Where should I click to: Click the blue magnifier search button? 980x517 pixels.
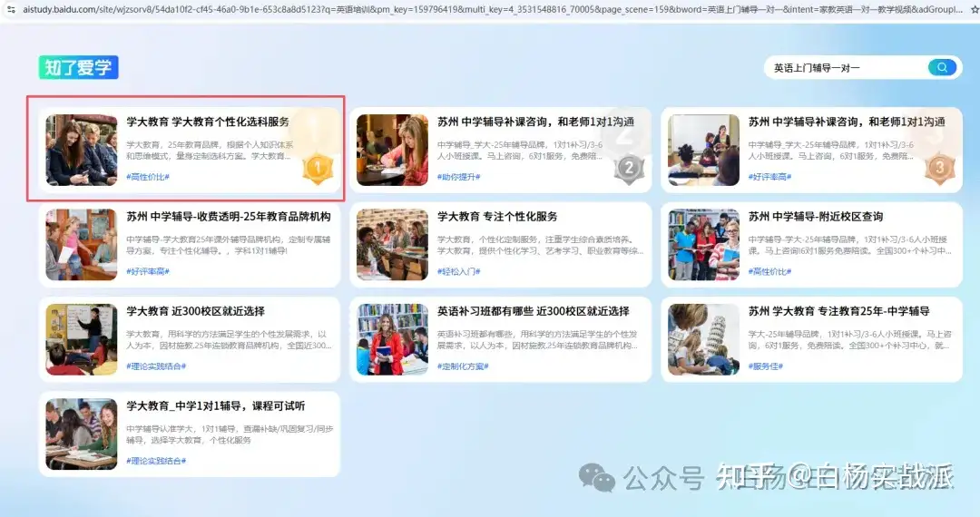pyautogui.click(x=942, y=67)
